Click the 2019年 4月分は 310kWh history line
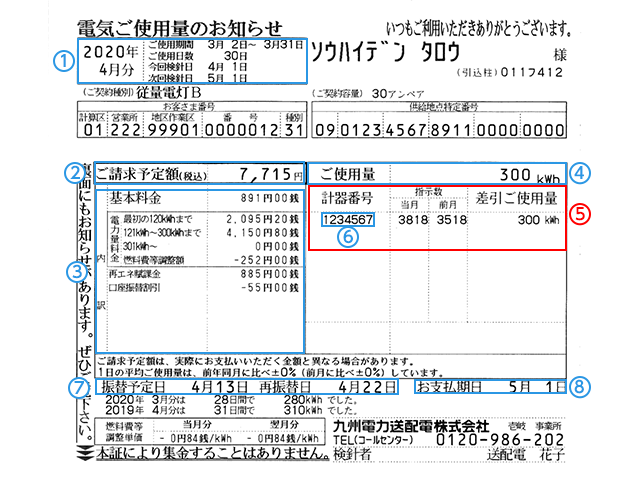Screen dimensions: 640x484 coord(231,410)
